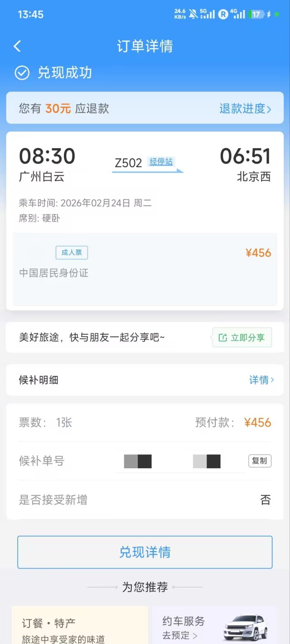Image resolution: width=290 pixels, height=644 pixels.
Task: Tap the battery indicator in status bar
Action: [x=256, y=14]
